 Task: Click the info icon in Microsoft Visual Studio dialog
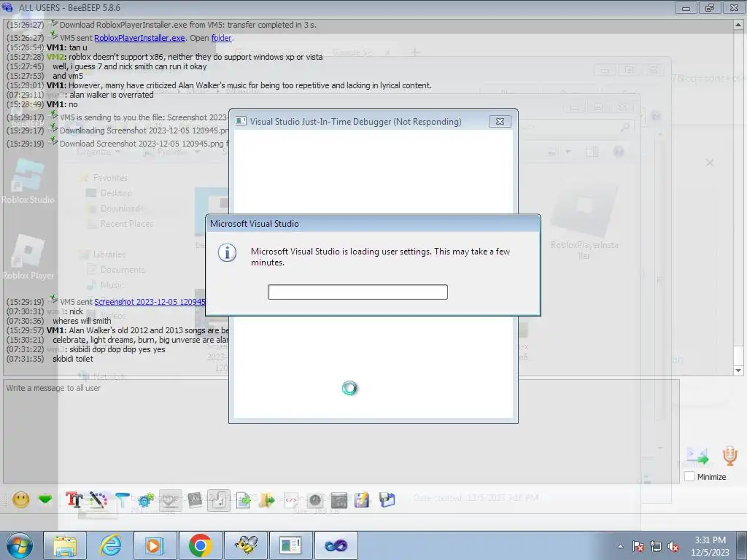(228, 252)
